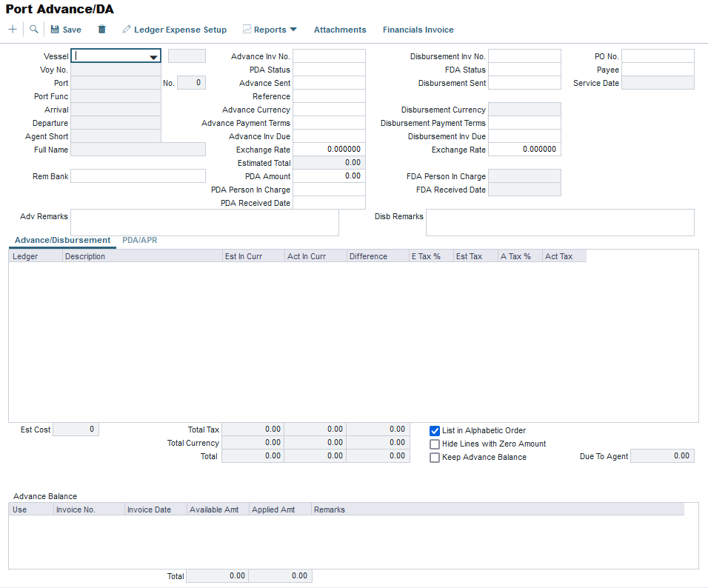Uncheck List in Alphabetic Order
Screen dimensions: 708x588
(435, 430)
